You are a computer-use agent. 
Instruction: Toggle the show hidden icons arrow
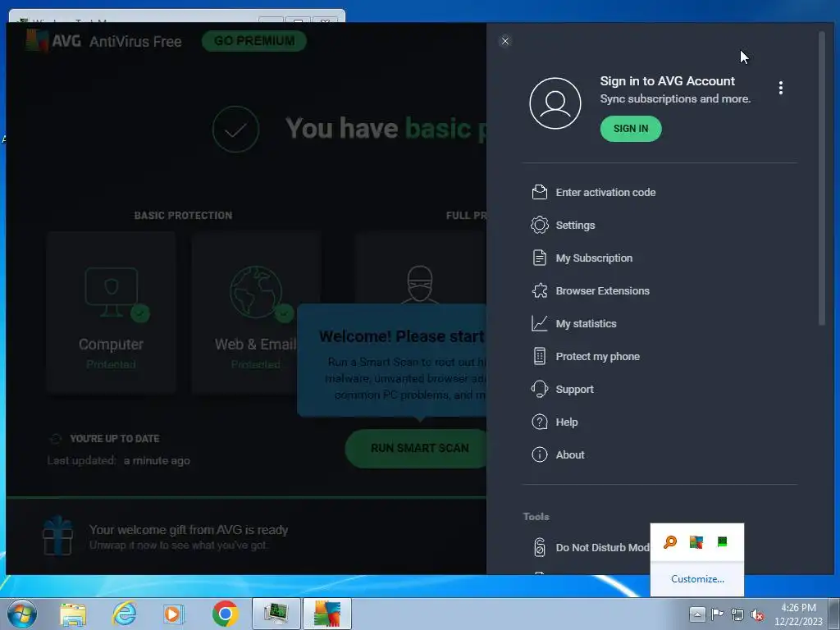pos(697,614)
